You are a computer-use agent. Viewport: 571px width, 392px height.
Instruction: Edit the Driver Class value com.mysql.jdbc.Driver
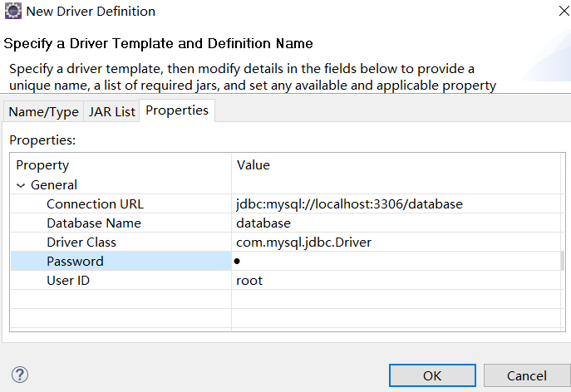(396, 242)
